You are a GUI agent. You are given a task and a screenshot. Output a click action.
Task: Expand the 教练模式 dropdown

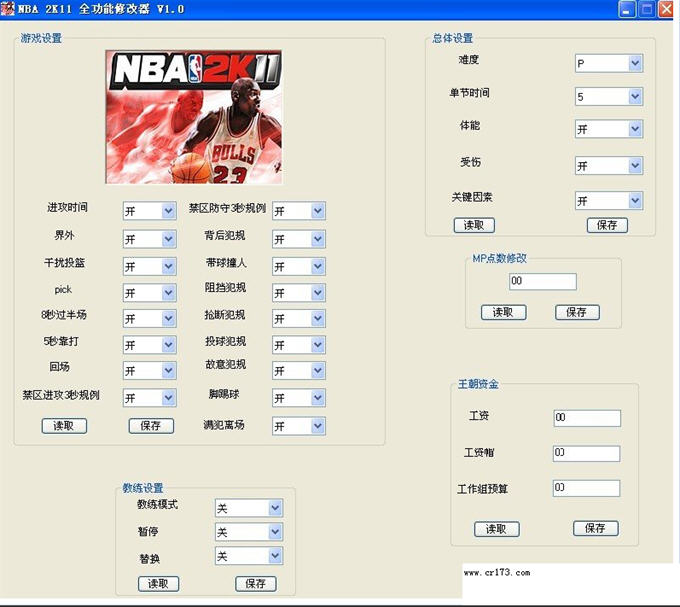[x=249, y=508]
